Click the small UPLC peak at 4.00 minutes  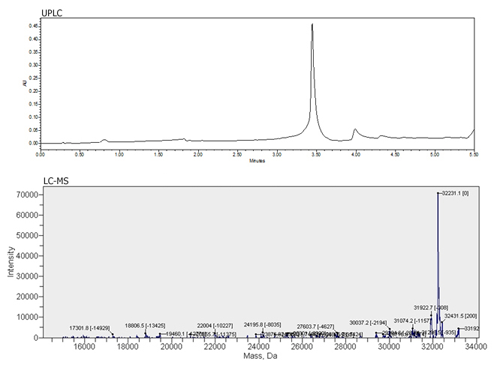point(355,129)
